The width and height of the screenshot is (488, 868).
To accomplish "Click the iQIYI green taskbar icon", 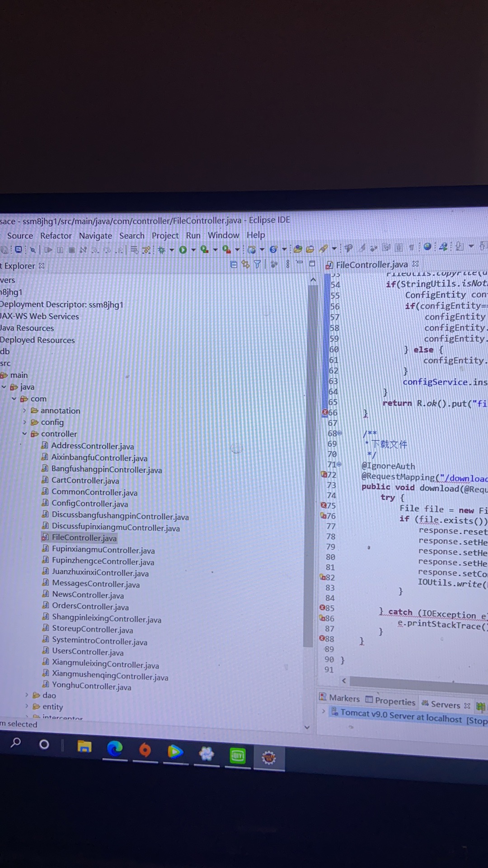I will coord(237,755).
